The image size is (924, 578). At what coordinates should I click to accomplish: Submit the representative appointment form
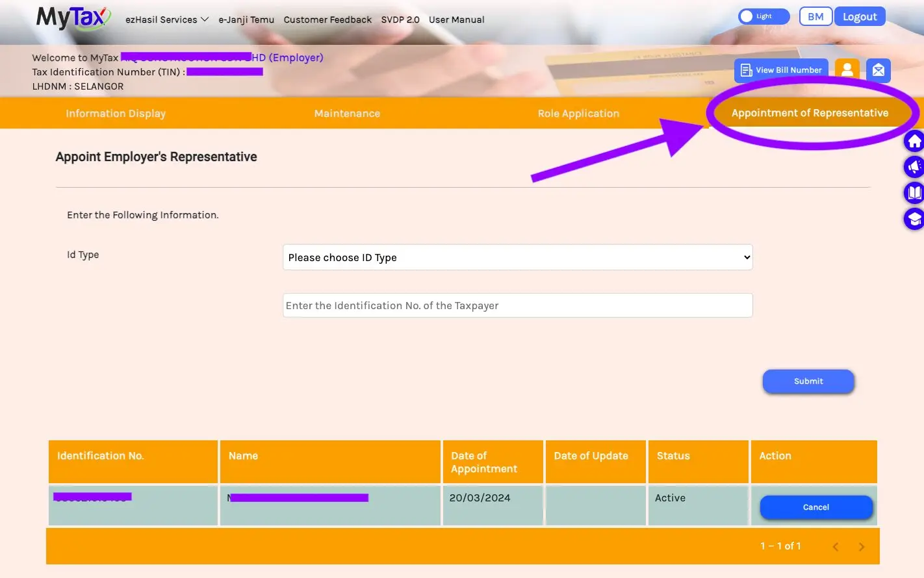(808, 381)
